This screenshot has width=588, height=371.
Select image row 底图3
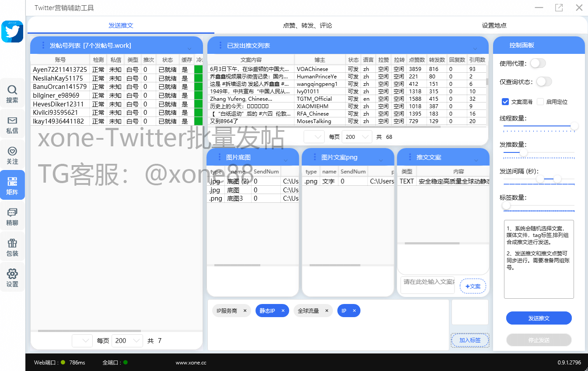(x=253, y=198)
